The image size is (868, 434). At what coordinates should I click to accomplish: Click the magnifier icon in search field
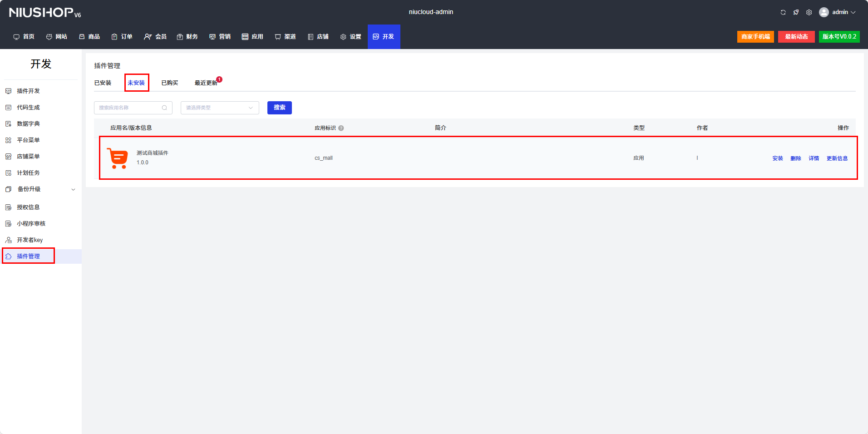point(164,108)
